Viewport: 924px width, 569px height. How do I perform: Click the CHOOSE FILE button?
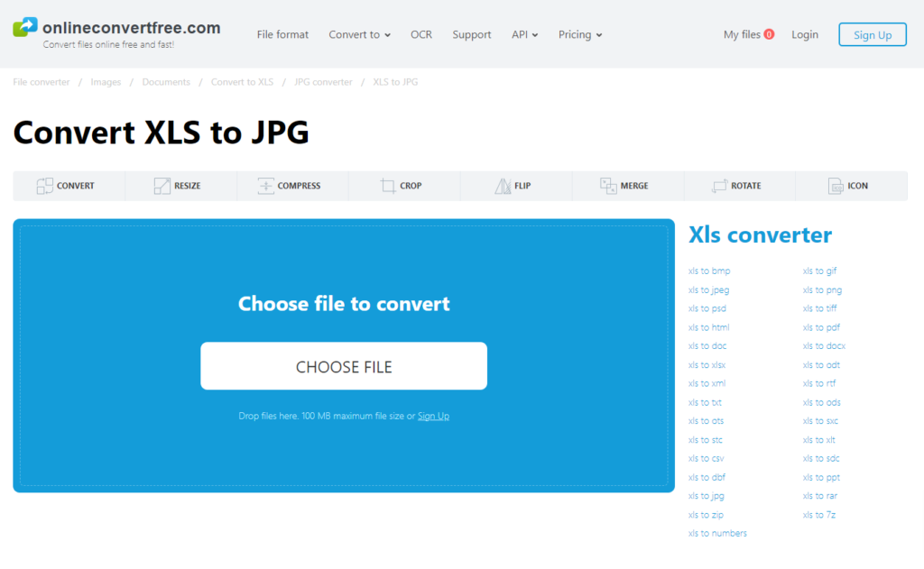coord(344,365)
